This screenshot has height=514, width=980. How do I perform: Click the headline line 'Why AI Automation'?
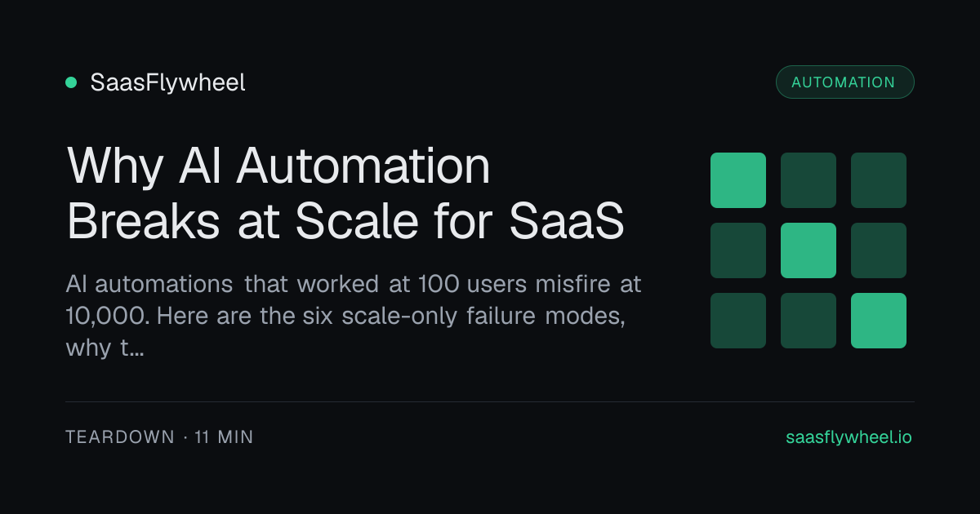click(x=278, y=167)
